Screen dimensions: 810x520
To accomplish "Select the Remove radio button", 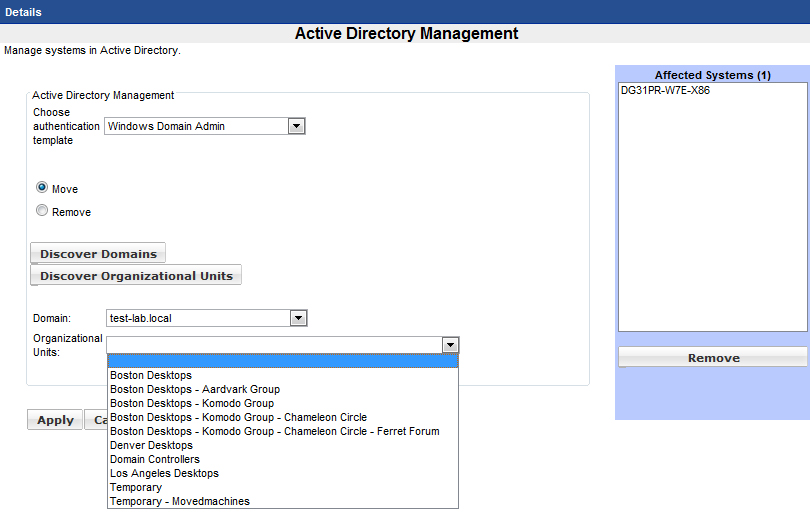I will pos(42,211).
